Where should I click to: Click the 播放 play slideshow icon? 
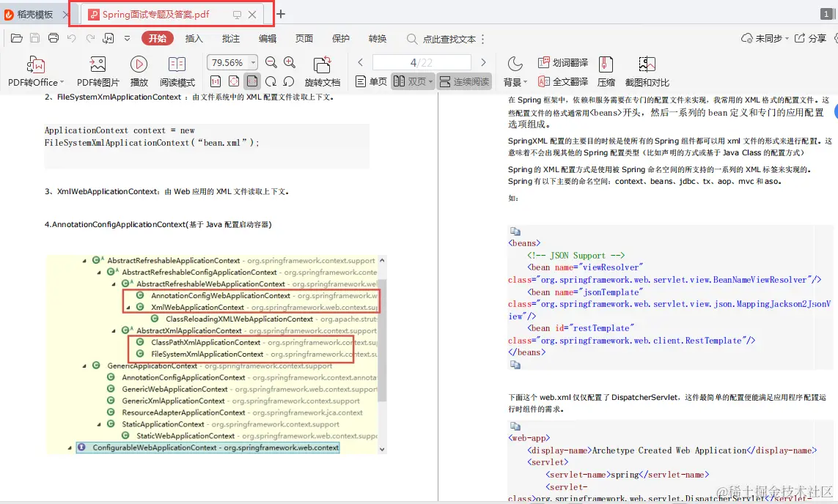(139, 64)
